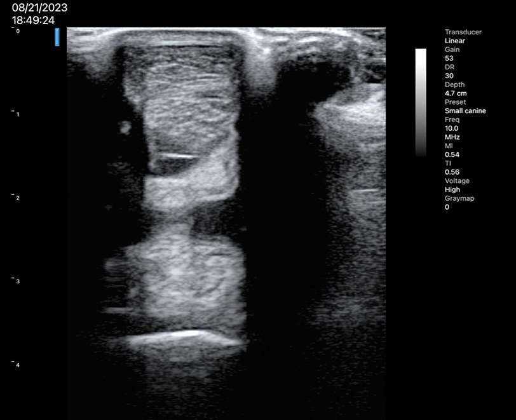Click the Graymap value 0
Screen dimensions: 516x420
[x=447, y=207]
